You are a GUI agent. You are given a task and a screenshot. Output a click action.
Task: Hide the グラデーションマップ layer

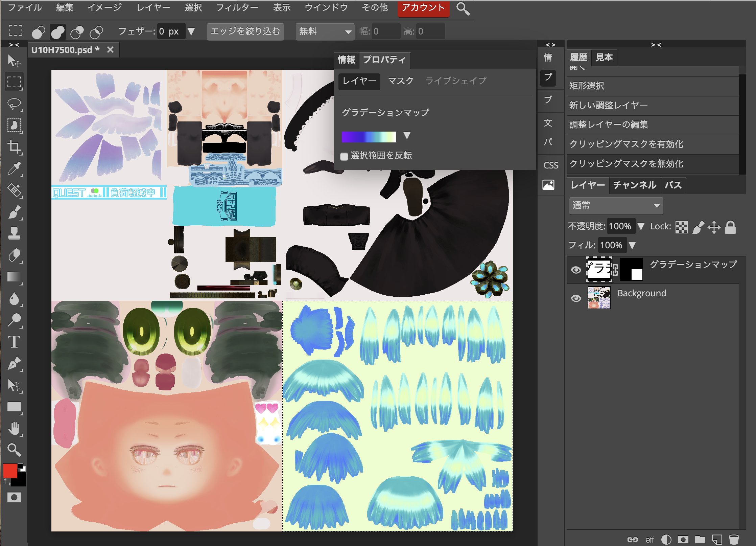pyautogui.click(x=576, y=270)
